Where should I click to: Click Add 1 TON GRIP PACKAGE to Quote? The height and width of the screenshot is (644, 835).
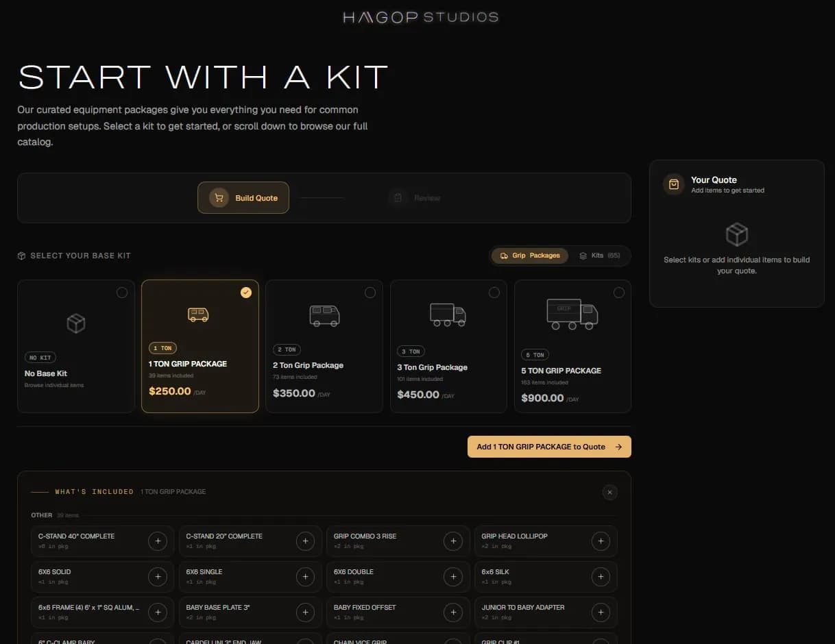click(548, 446)
